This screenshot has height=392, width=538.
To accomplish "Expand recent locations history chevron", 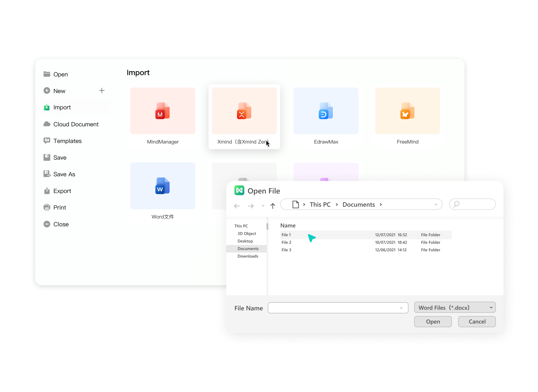I will 263,206.
